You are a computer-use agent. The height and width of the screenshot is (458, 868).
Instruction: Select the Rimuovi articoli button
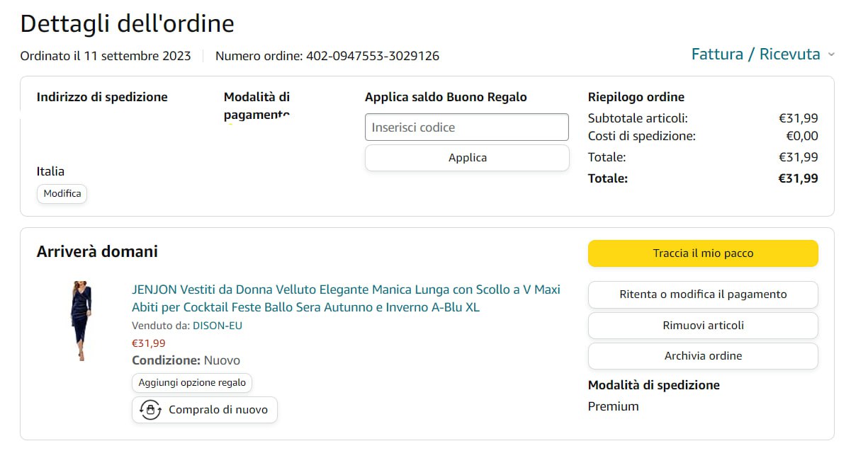[703, 326]
